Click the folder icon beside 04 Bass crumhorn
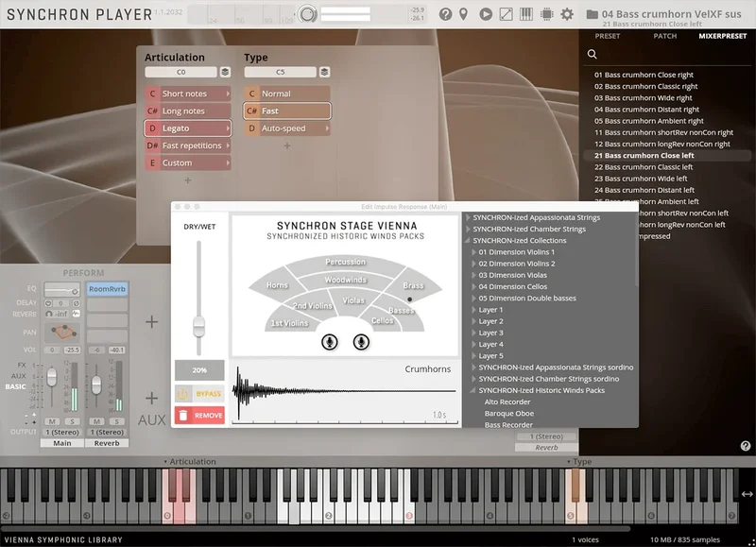This screenshot has width=756, height=547. coord(593,14)
